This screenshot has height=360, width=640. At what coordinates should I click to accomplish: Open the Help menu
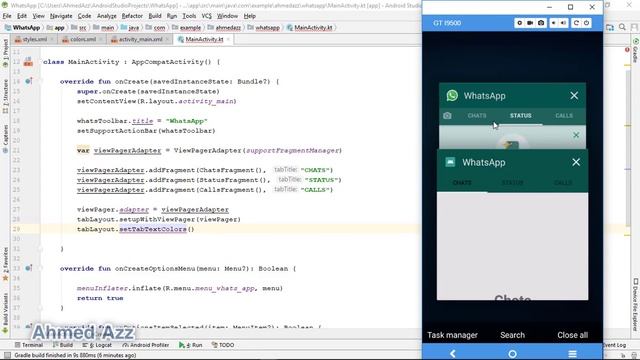click(249, 16)
